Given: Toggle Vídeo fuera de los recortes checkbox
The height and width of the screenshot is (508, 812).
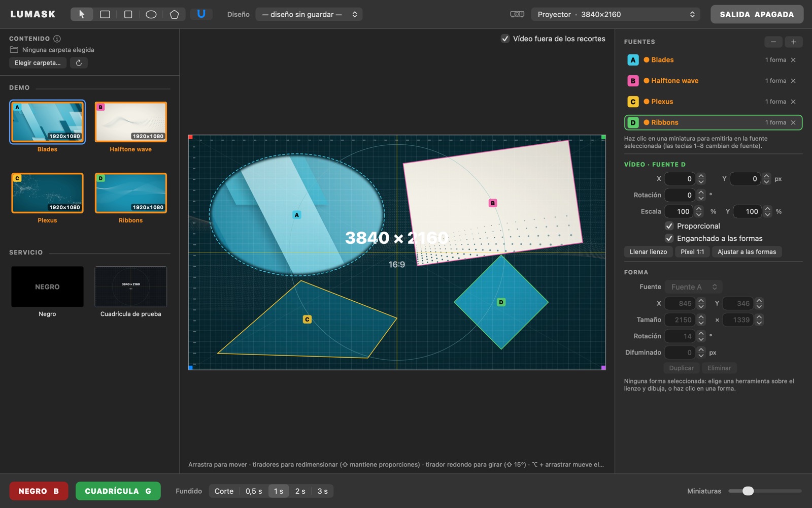Looking at the screenshot, I should (505, 39).
